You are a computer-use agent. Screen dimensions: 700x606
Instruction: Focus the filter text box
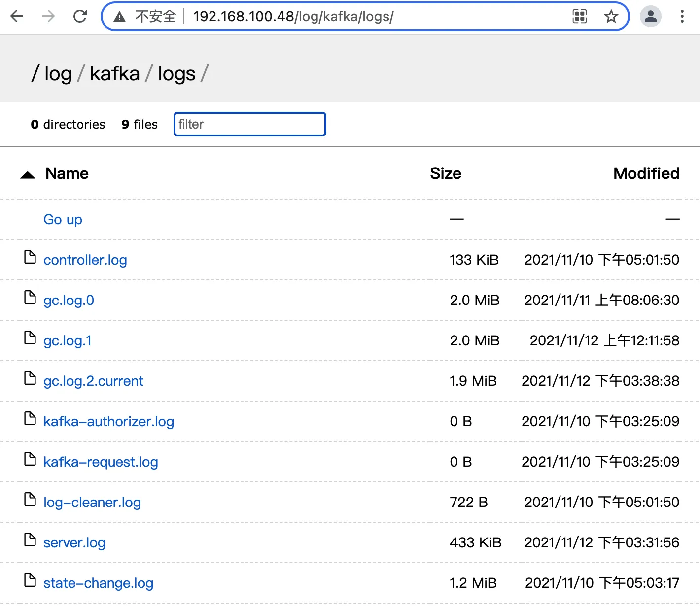pyautogui.click(x=249, y=124)
